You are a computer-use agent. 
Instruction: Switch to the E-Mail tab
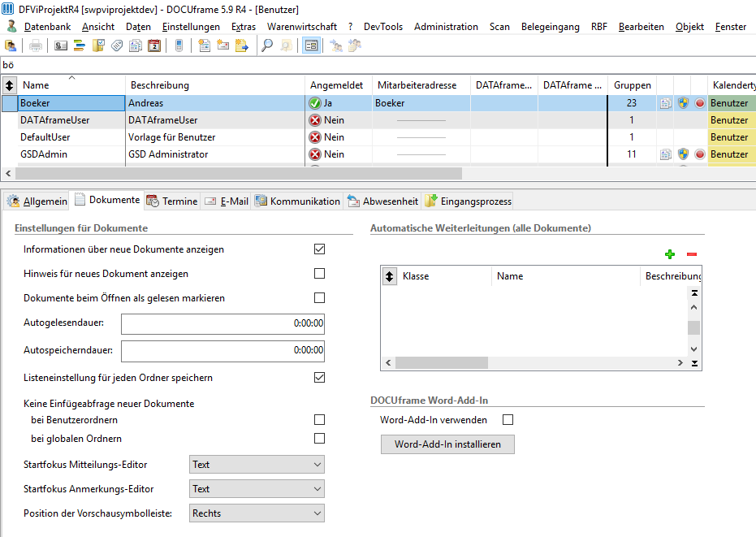coord(226,201)
